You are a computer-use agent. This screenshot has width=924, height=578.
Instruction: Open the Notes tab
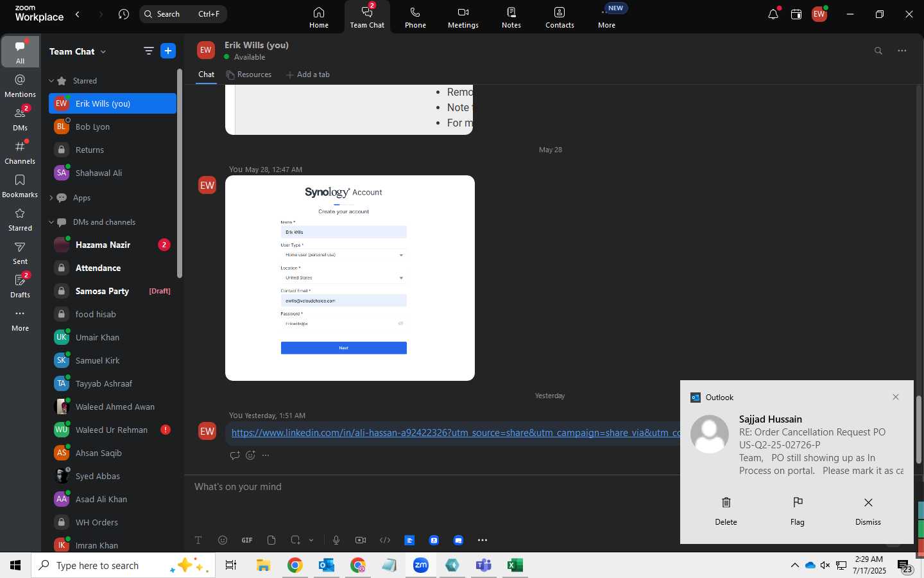[x=511, y=17]
